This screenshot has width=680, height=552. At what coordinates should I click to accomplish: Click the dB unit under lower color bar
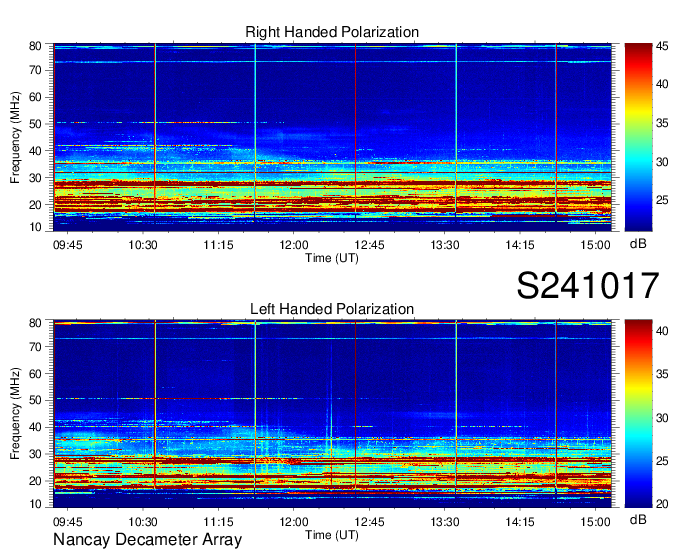coord(638,519)
